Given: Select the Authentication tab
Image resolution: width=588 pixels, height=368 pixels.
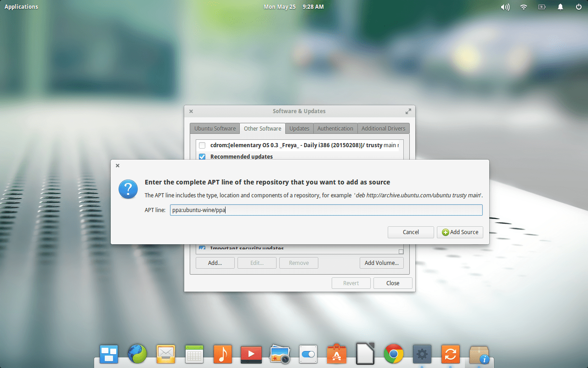Looking at the screenshot, I should click(x=335, y=128).
